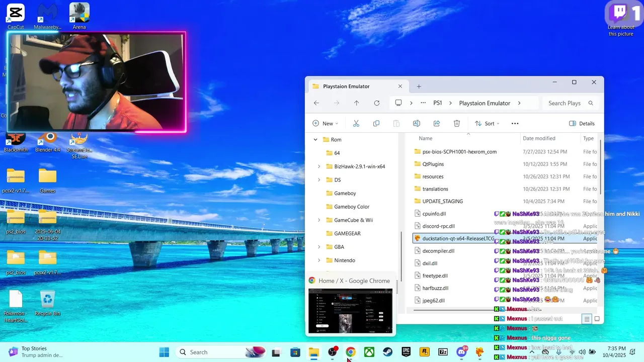Click the Home / X Chrome preview thumbnail
This screenshot has width=644, height=362.
[351, 311]
